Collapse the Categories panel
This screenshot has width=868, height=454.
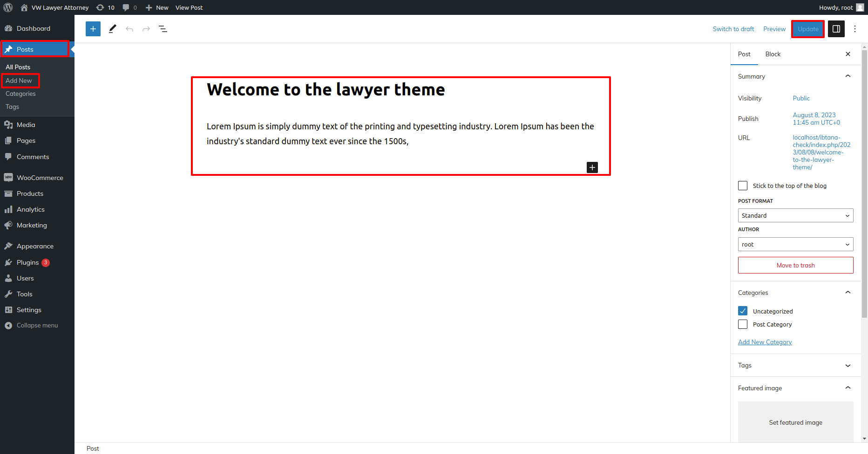(795, 293)
